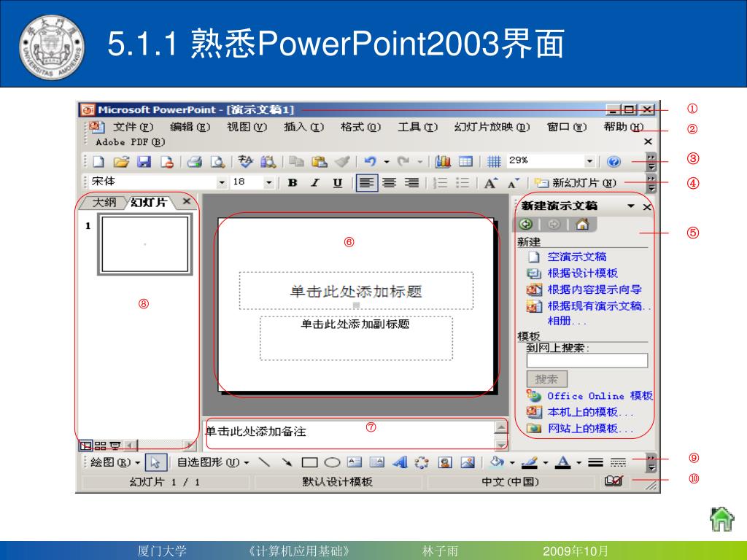
Task: Select Align Right paragraph alignment
Action: pos(411,183)
